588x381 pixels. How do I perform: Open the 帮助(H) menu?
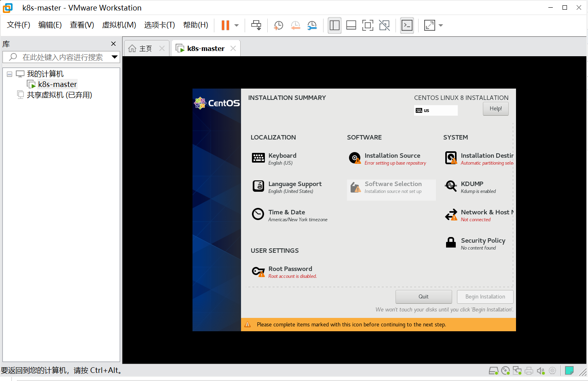point(196,25)
